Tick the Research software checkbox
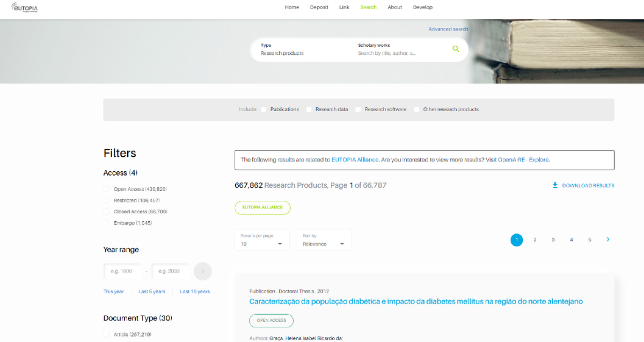 358,110
